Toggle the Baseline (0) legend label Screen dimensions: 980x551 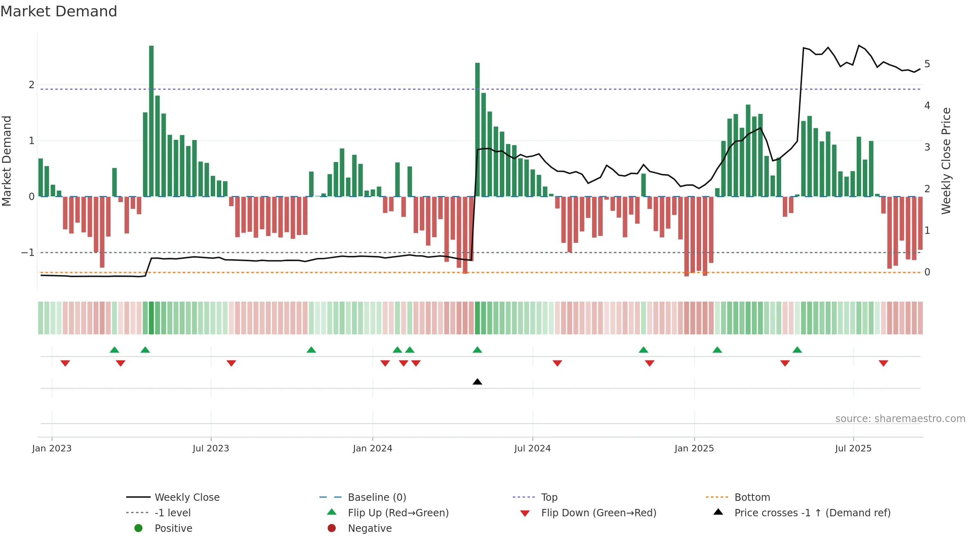tap(377, 497)
